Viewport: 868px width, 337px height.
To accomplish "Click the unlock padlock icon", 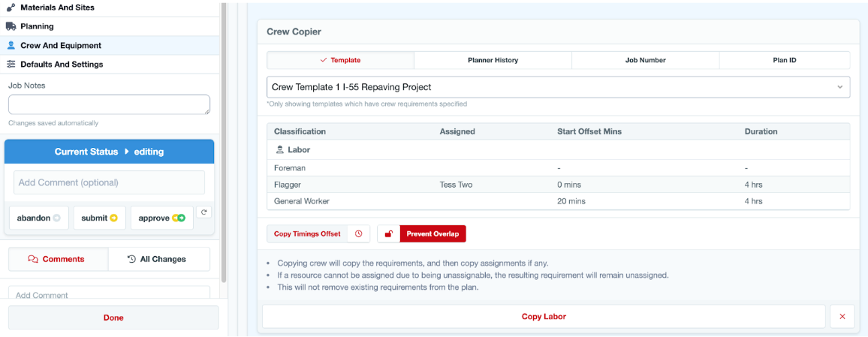I will click(388, 234).
